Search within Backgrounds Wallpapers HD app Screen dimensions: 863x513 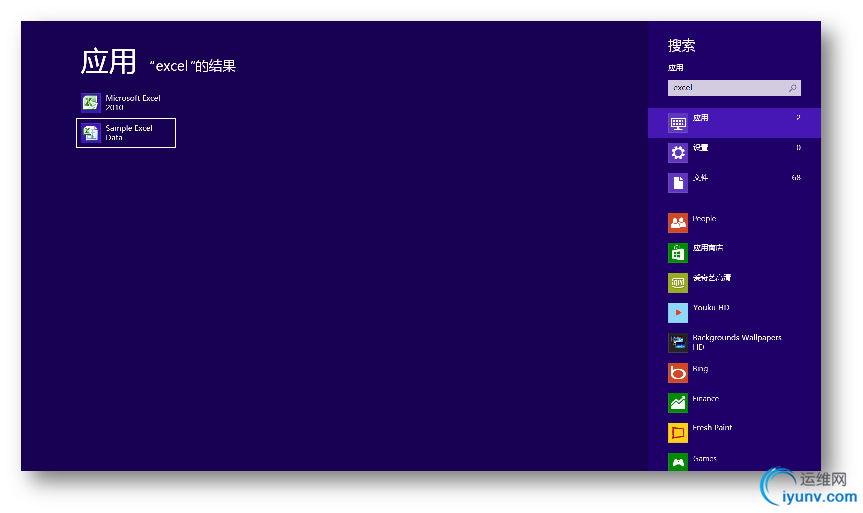(x=734, y=342)
